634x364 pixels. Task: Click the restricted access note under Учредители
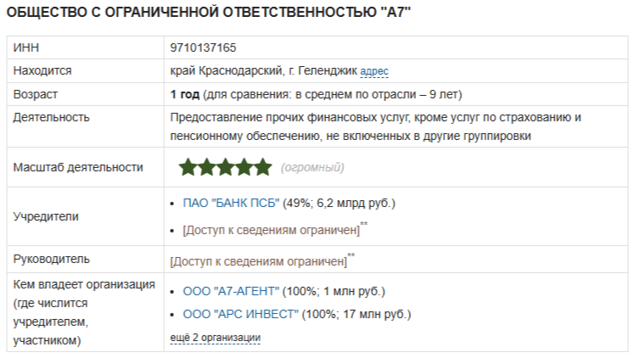(x=271, y=230)
